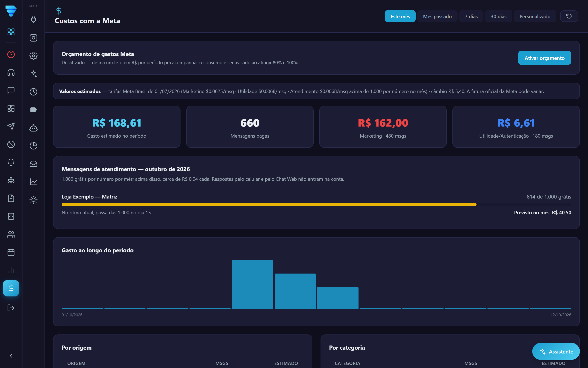This screenshot has width=588, height=368.
Task: Open the blocked circle-slash icon
Action: tap(11, 144)
